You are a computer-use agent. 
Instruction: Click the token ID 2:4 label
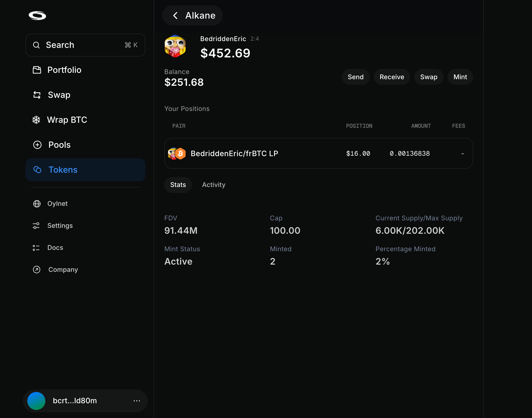tap(255, 39)
